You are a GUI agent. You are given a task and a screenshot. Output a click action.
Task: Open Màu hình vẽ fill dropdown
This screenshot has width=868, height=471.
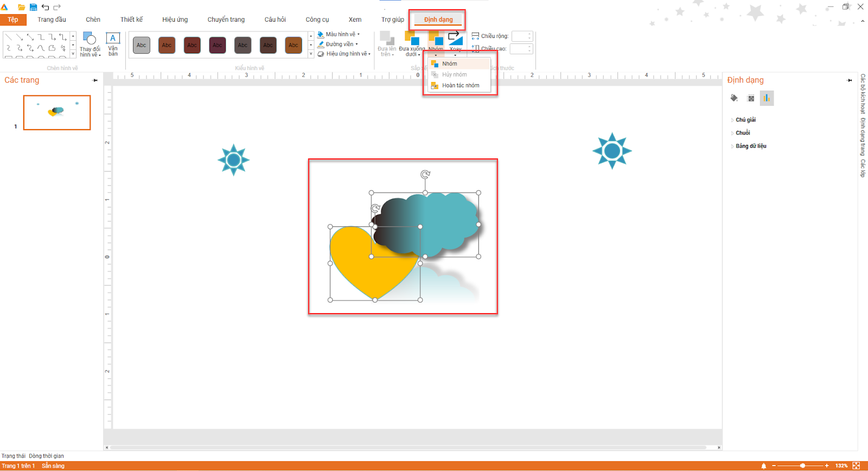(x=339, y=34)
